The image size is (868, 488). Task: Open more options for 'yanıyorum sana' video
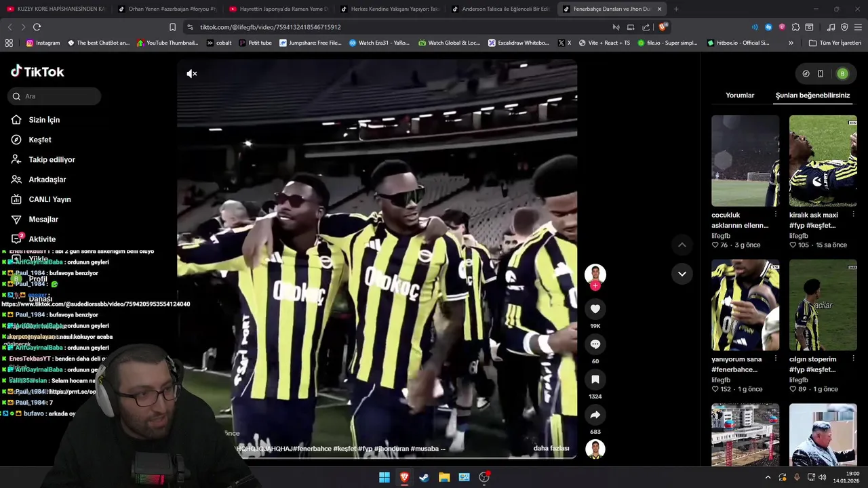click(776, 359)
